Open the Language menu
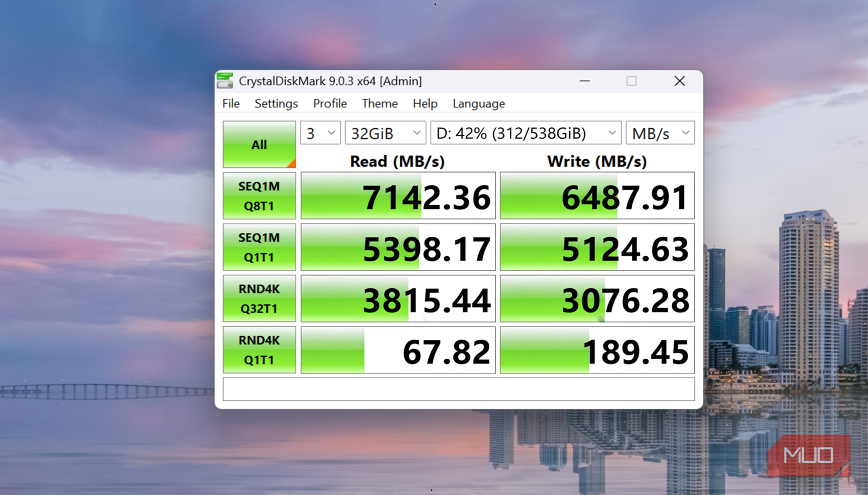Image resolution: width=868 pixels, height=495 pixels. pyautogui.click(x=479, y=104)
